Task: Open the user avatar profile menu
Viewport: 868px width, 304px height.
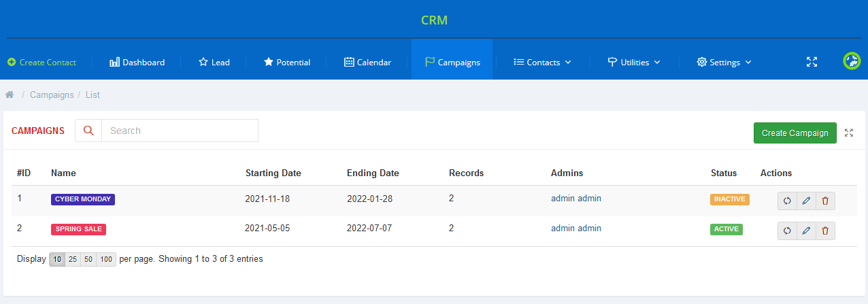Action: (852, 61)
